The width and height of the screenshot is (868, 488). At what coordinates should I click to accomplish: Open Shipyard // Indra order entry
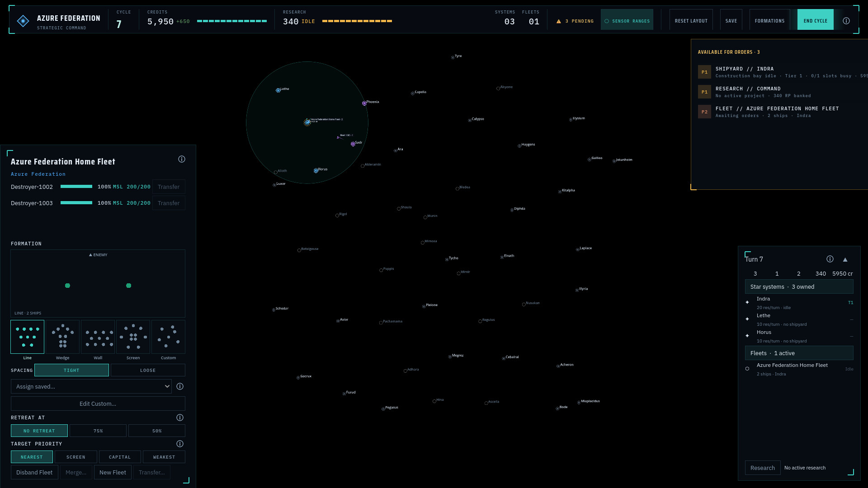point(783,72)
